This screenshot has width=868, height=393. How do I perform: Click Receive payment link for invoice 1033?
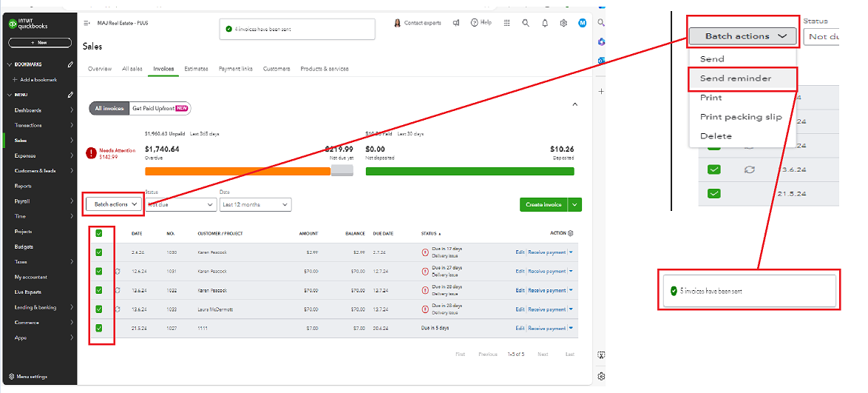pyautogui.click(x=546, y=309)
